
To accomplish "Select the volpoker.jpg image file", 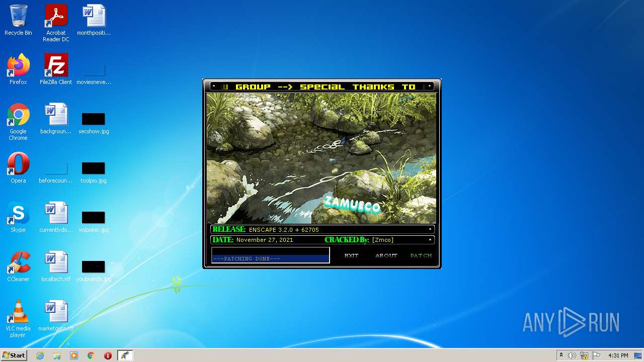I will click(94, 222).
